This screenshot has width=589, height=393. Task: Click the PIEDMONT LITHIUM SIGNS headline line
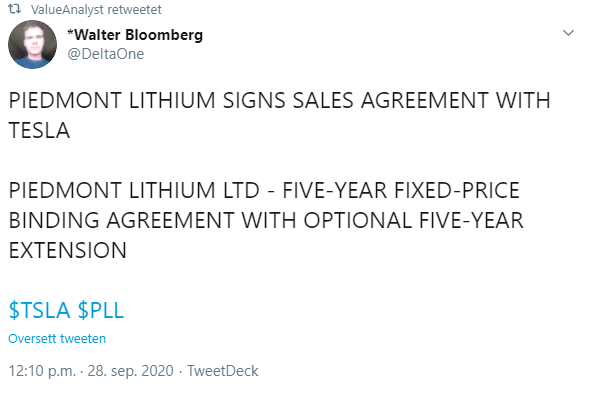pos(279,100)
